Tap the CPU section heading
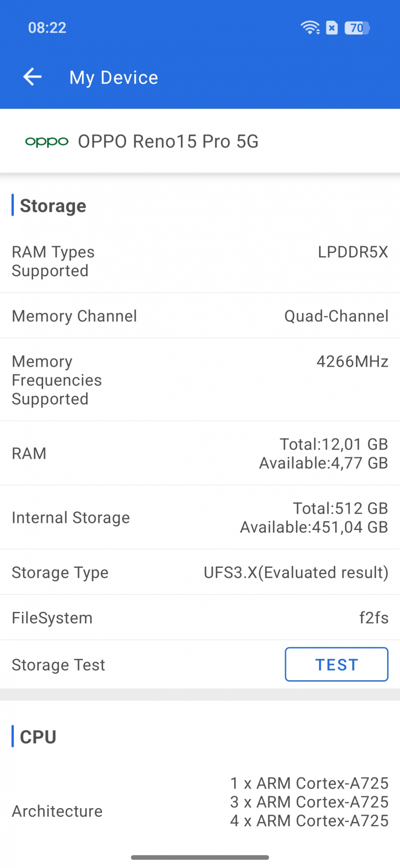 point(38,737)
